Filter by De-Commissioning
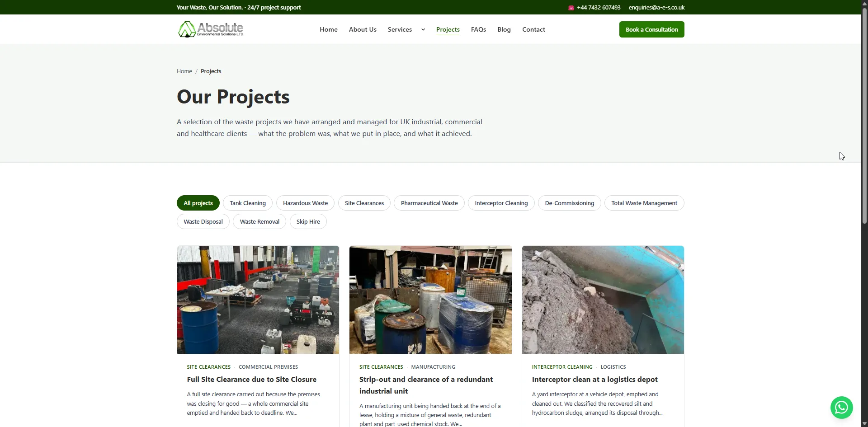Viewport: 868px width, 427px height. coord(570,203)
